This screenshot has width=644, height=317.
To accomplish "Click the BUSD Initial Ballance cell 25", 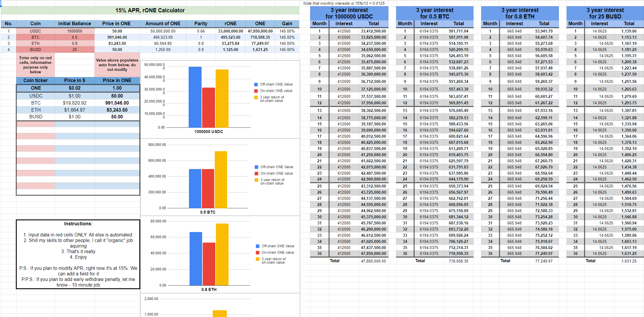I will [75, 50].
